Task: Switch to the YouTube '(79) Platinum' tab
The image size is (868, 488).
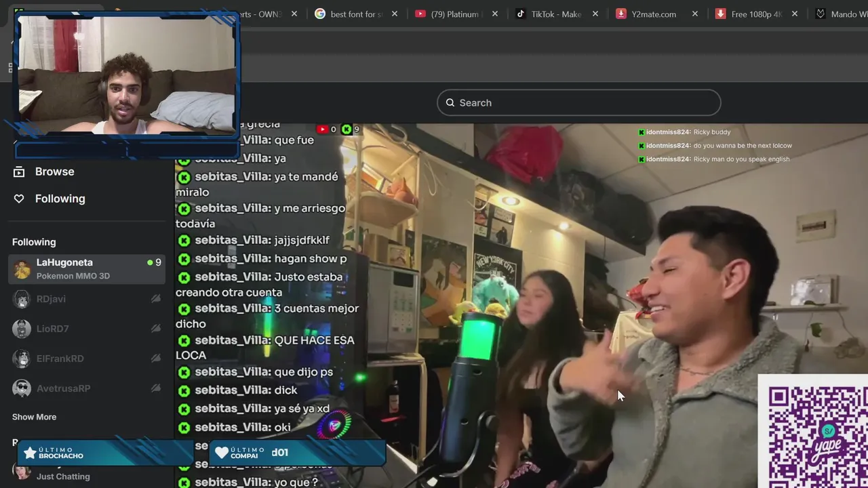Action: [x=456, y=14]
